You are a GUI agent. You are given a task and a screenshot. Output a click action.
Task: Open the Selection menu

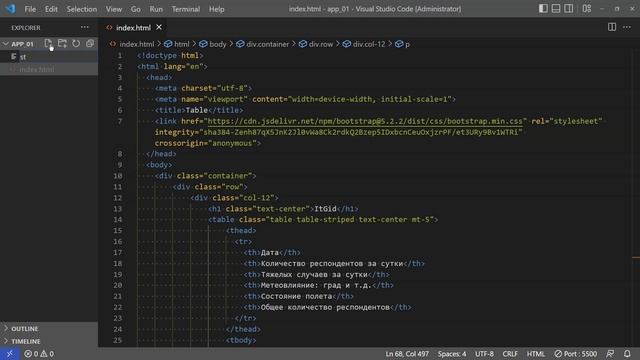tap(82, 9)
